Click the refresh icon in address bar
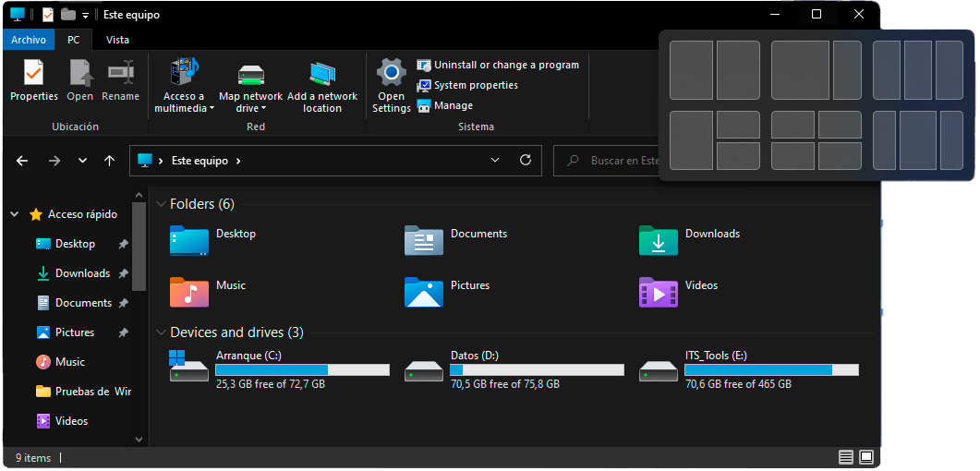980x471 pixels. point(526,160)
